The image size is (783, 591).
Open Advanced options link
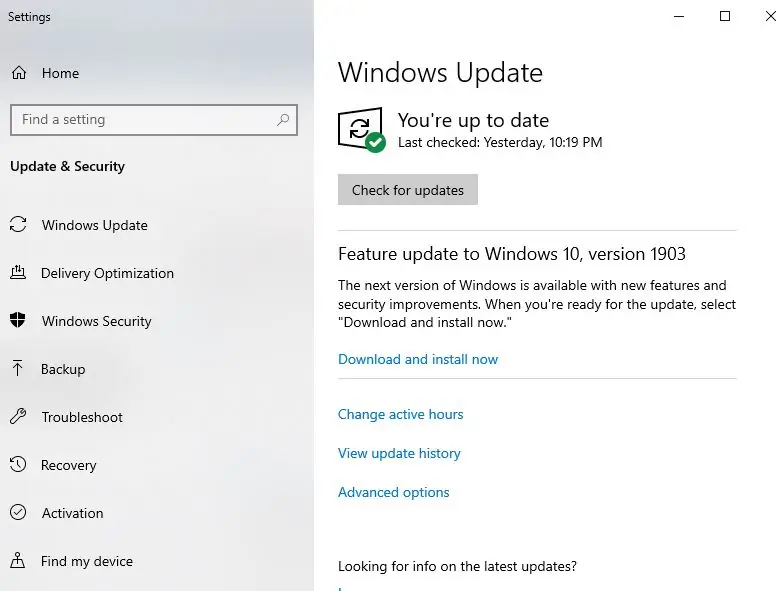click(x=393, y=492)
